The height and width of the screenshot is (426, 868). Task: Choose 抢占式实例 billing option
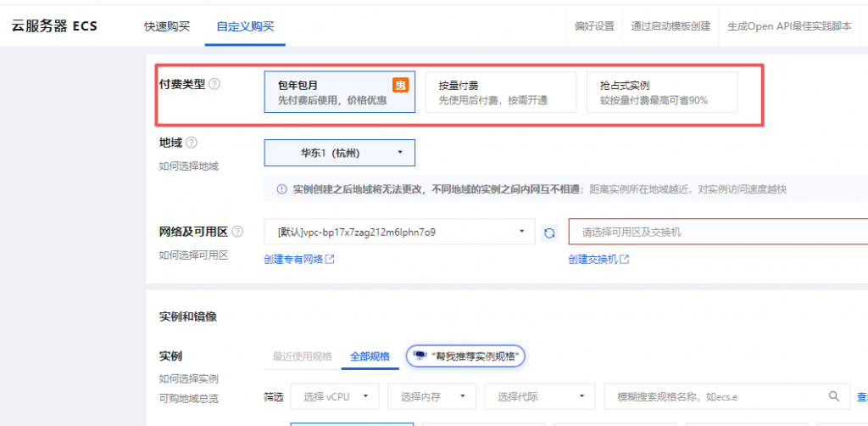coord(661,92)
